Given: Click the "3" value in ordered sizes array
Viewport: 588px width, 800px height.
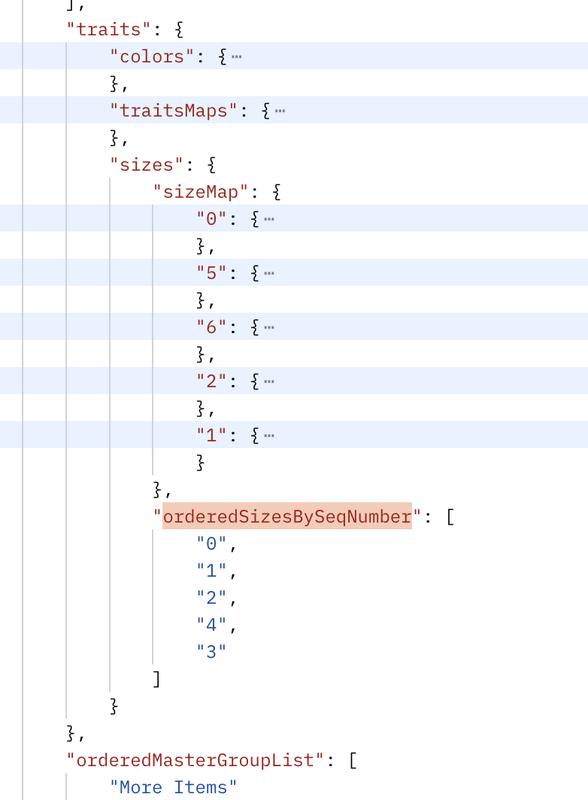Looking at the screenshot, I should click(211, 652).
